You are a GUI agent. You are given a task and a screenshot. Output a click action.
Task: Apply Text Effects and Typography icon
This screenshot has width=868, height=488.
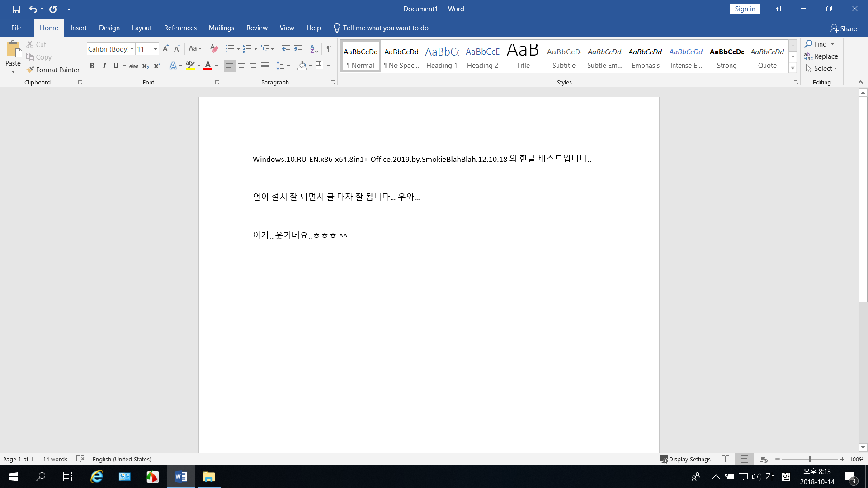point(173,66)
